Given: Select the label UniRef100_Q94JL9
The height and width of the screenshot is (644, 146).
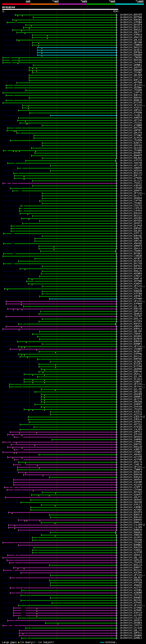Looking at the screenshot, I should (131, 249).
